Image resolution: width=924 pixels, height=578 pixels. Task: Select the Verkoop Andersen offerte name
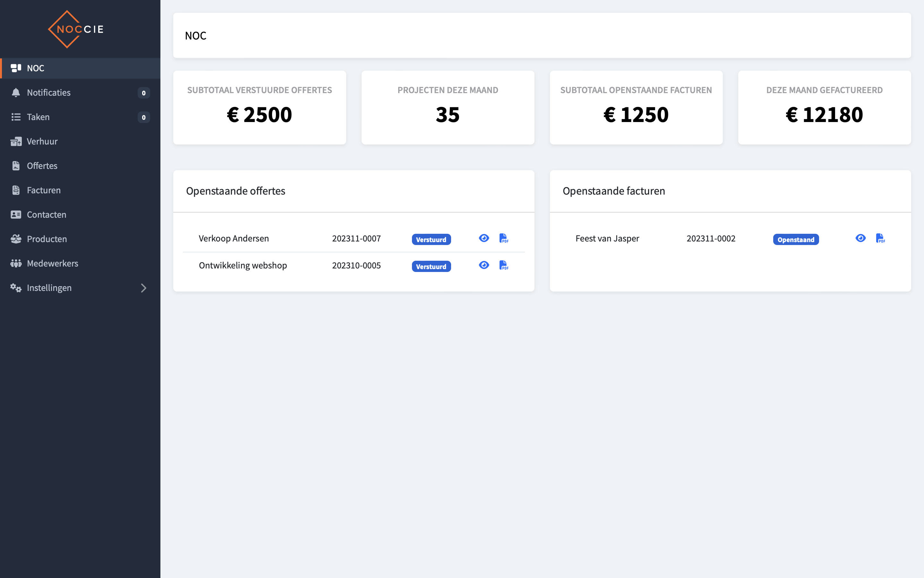(x=234, y=239)
